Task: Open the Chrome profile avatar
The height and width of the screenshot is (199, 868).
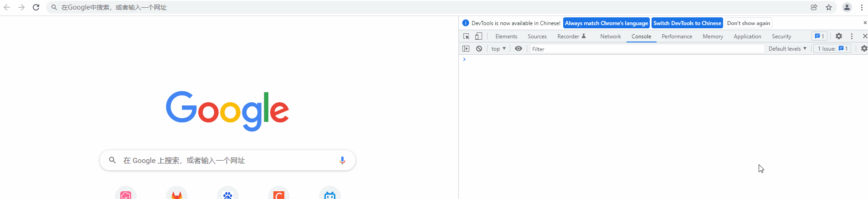Action: pos(847,7)
